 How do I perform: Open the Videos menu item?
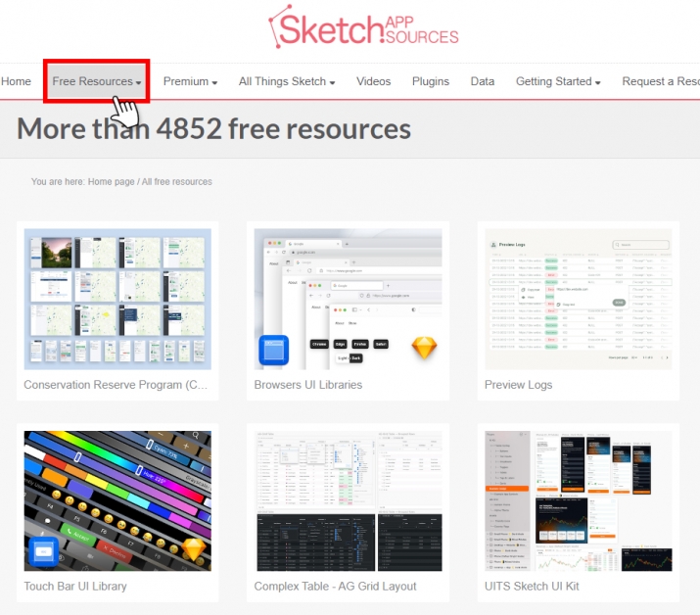pos(373,81)
